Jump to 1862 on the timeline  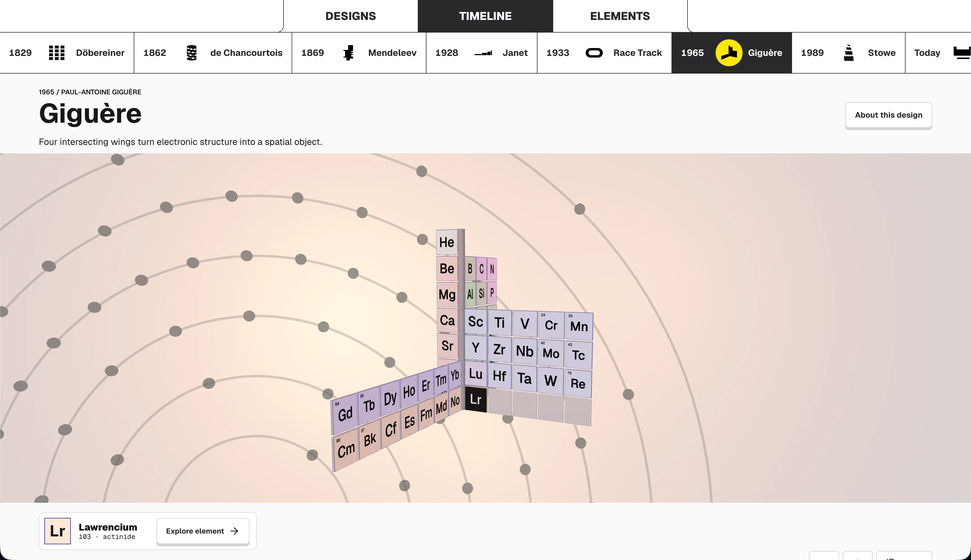tap(155, 53)
